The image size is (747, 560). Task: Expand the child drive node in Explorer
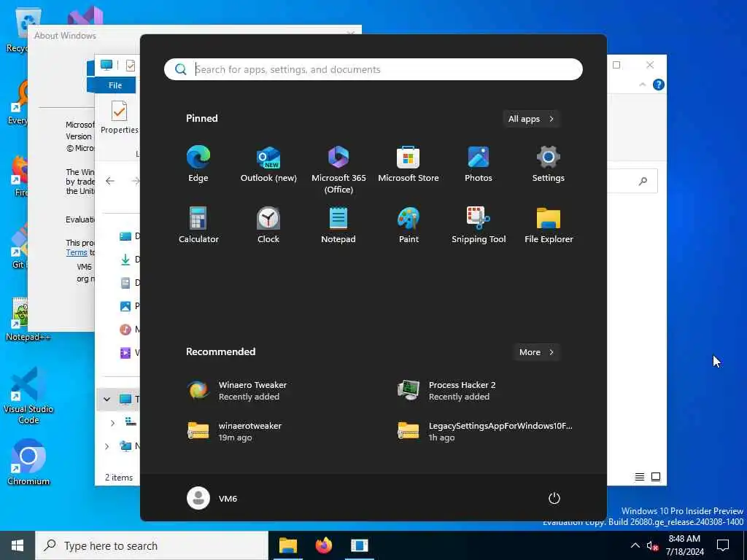tap(112, 423)
